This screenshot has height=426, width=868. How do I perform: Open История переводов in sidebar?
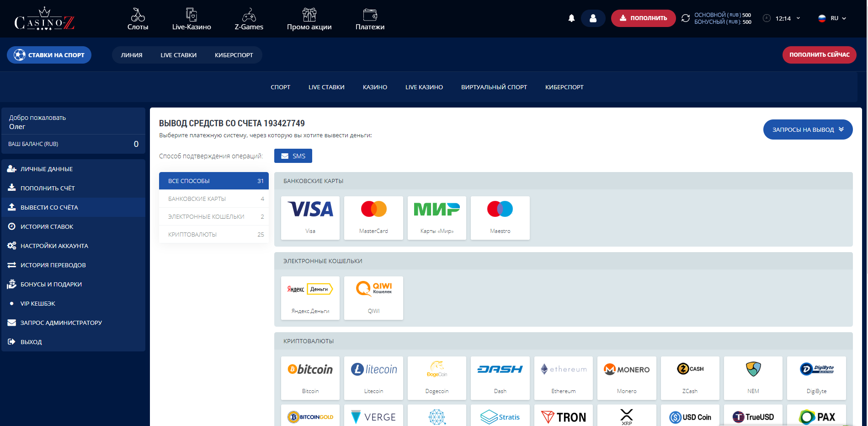[x=74, y=265]
